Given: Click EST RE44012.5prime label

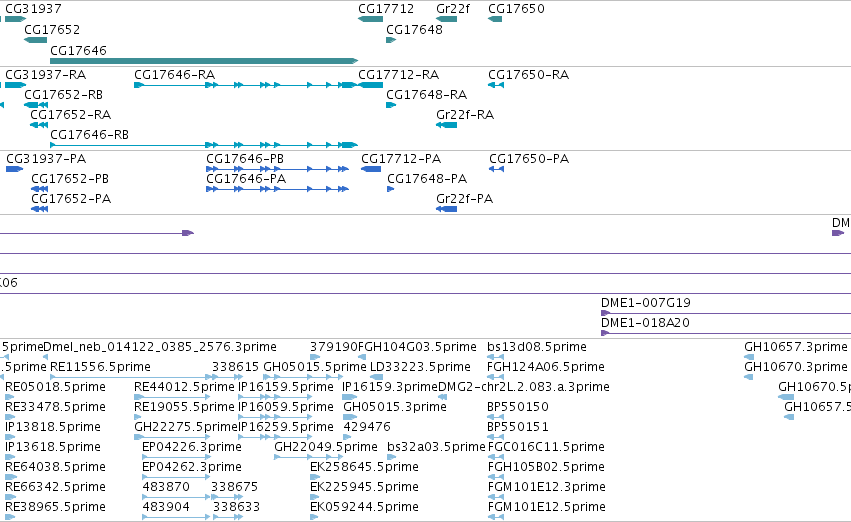Looking at the screenshot, I should tap(185, 386).
